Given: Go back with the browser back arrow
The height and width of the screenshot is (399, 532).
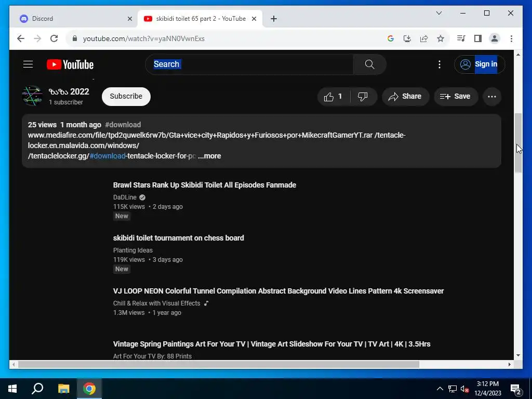Looking at the screenshot, I should pyautogui.click(x=21, y=38).
